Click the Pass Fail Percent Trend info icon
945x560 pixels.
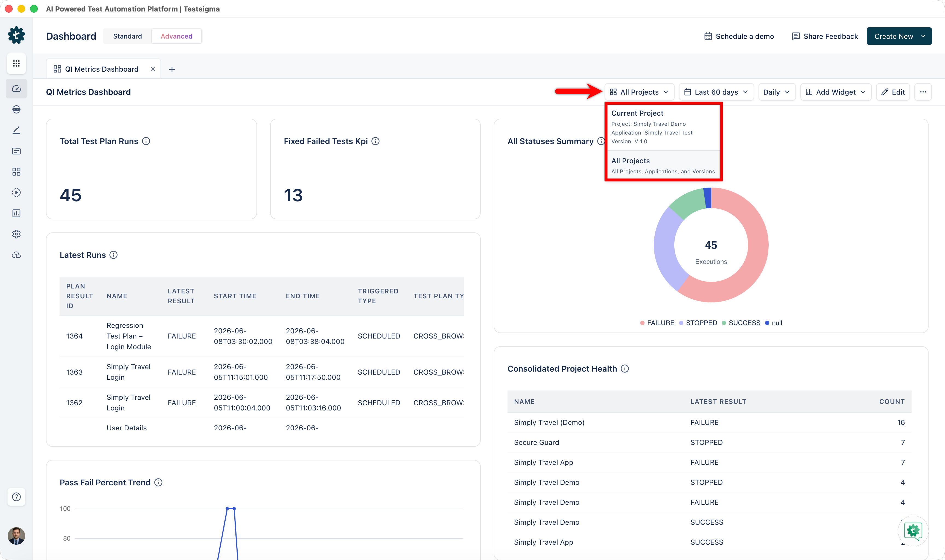click(x=158, y=482)
